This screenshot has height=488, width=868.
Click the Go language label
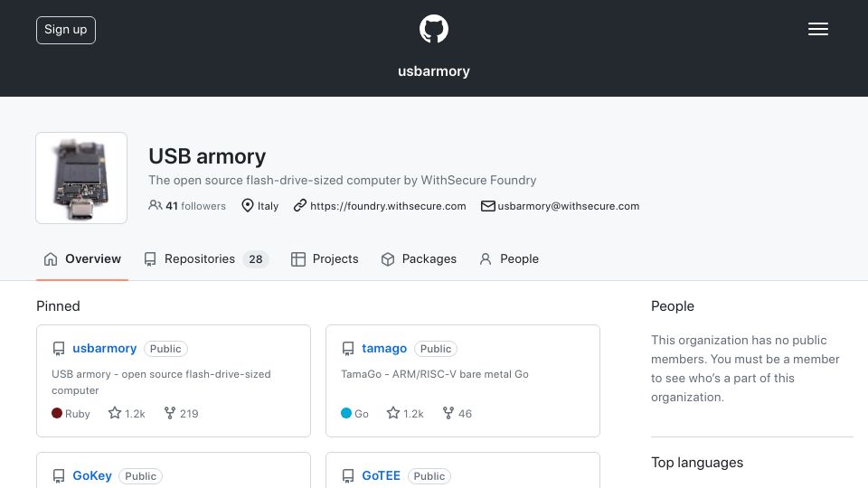(362, 414)
